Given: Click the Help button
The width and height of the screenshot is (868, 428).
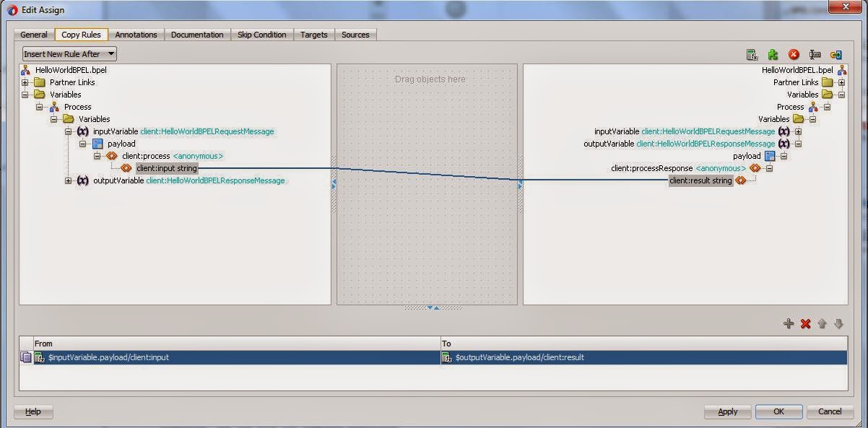Looking at the screenshot, I should [x=32, y=411].
